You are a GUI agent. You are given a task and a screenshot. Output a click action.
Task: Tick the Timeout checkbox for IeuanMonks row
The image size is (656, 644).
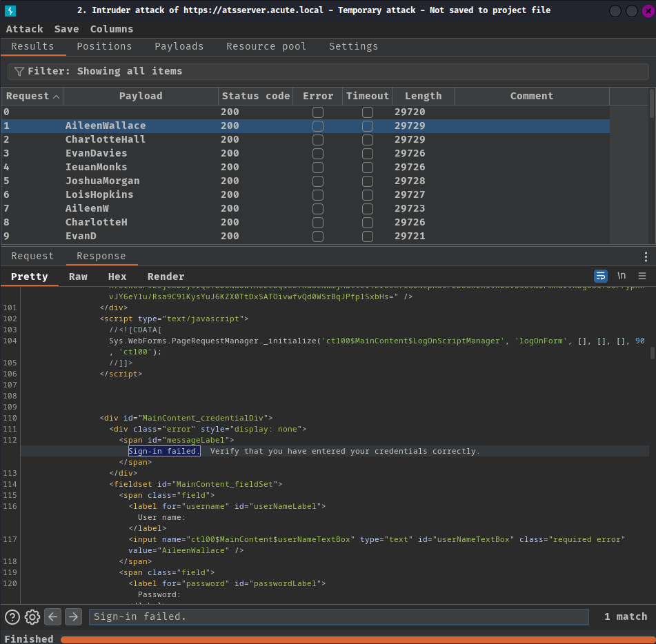click(368, 168)
